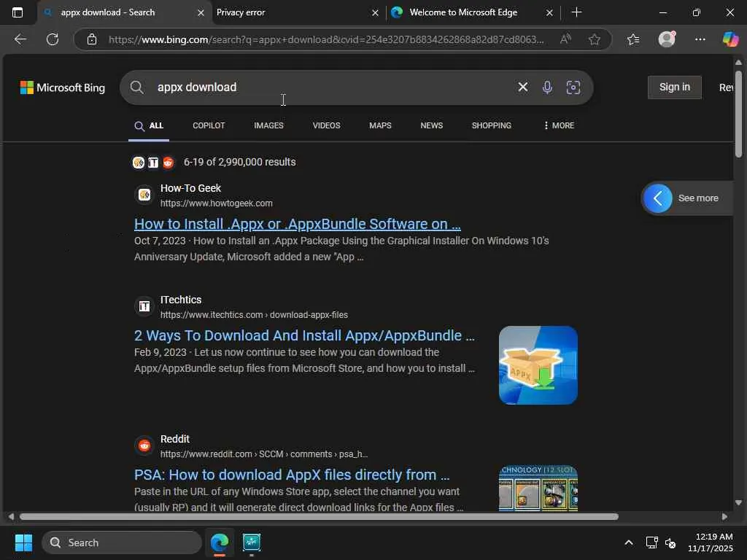
Task: Click the scroll right arrow
Action: click(724, 517)
